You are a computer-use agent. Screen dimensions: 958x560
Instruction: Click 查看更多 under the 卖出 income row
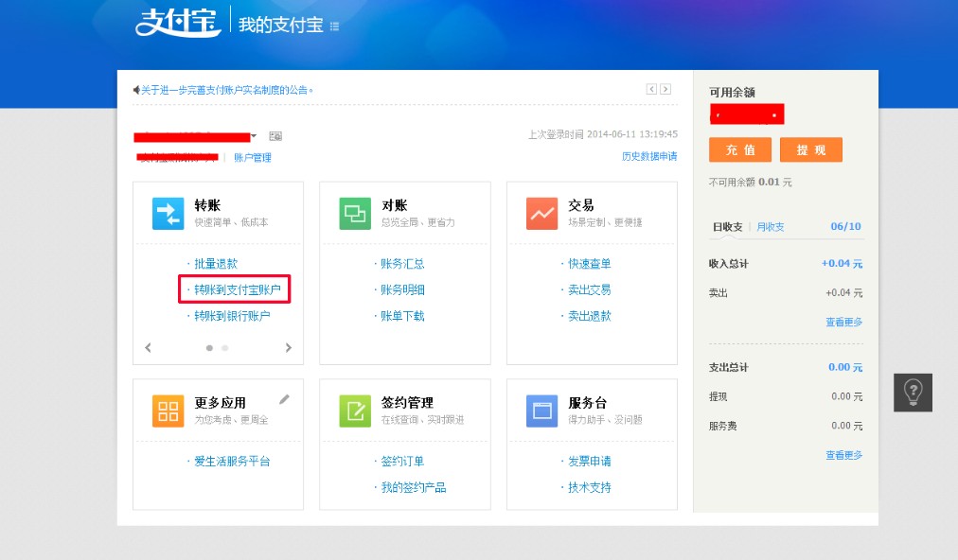[843, 322]
